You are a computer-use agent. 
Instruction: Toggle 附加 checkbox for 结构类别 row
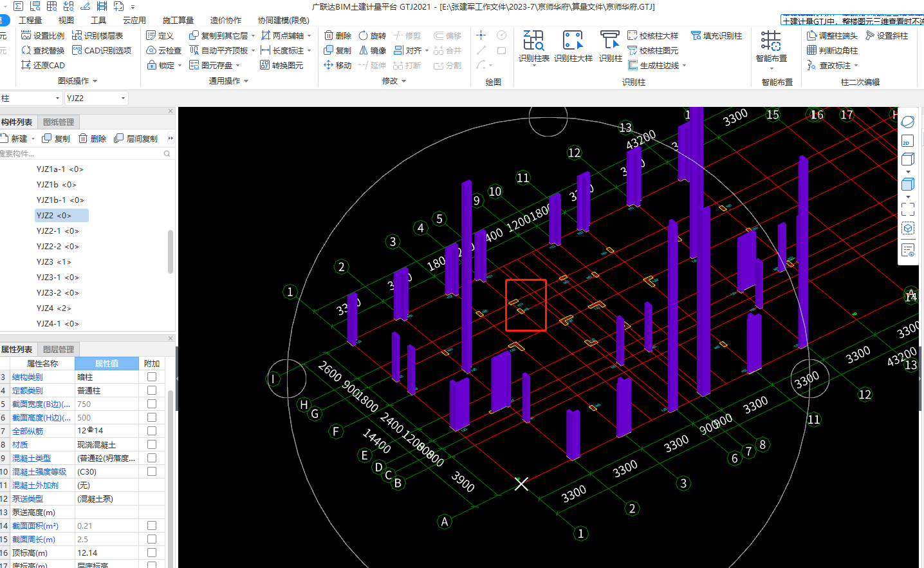coord(152,377)
